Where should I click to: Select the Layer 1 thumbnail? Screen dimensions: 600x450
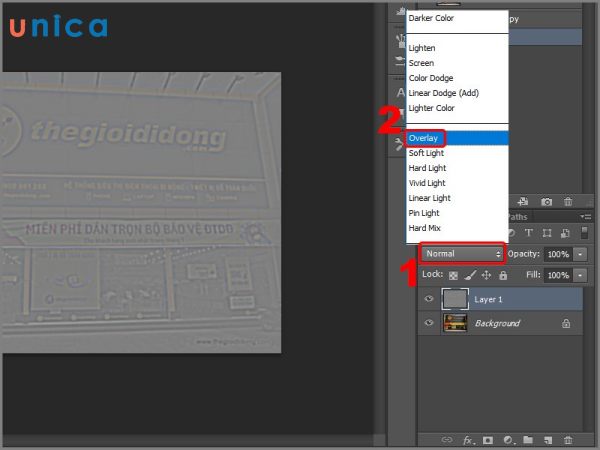click(454, 299)
